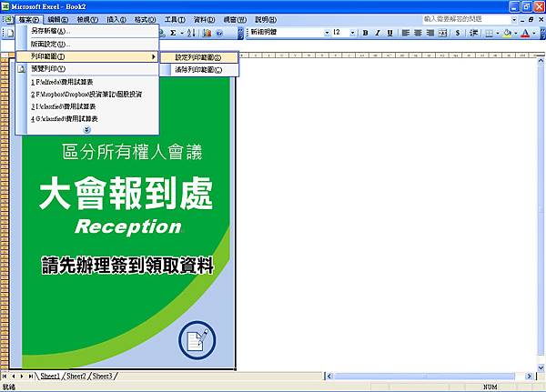The image size is (546, 392).
Task: Click the Borders icon
Action: [490, 33]
